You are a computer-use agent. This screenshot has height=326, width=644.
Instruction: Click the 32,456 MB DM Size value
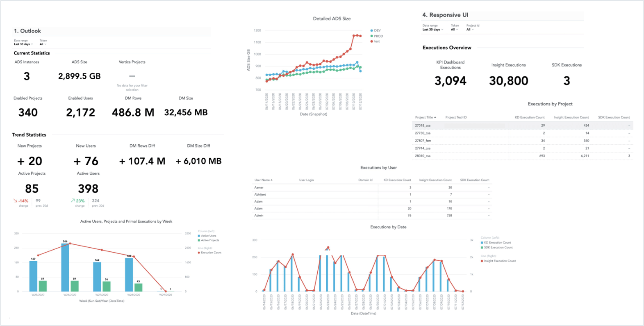(x=186, y=112)
